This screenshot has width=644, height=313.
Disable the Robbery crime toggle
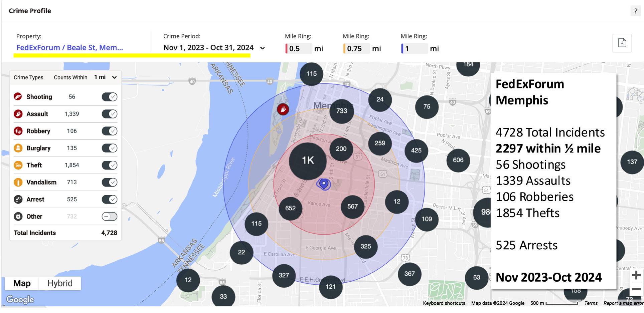(x=110, y=131)
